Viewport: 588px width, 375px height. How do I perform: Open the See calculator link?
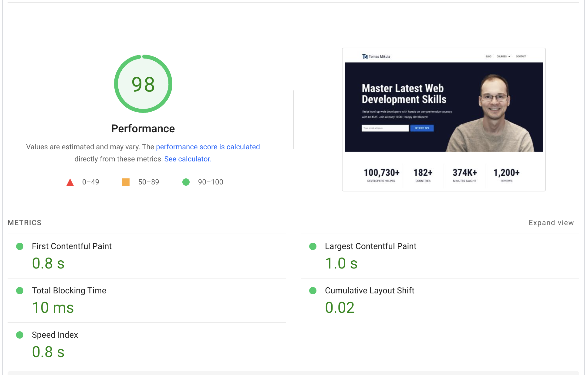point(187,159)
